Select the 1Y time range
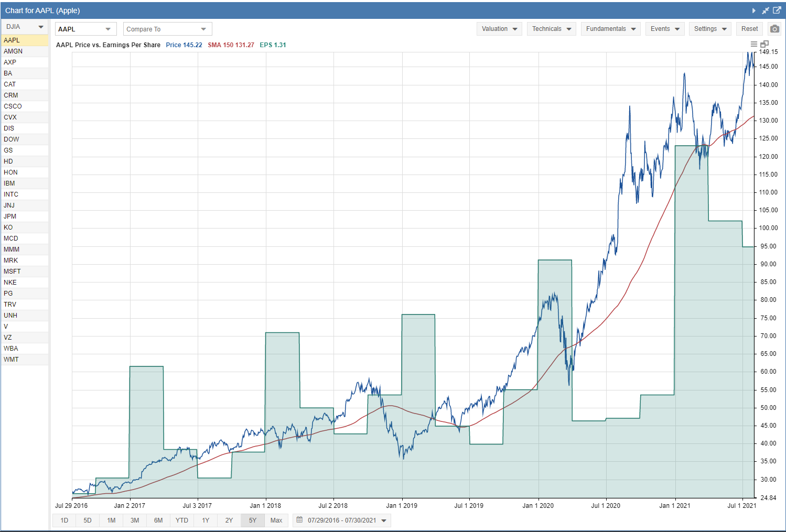Image resolution: width=786 pixels, height=532 pixels. point(206,520)
